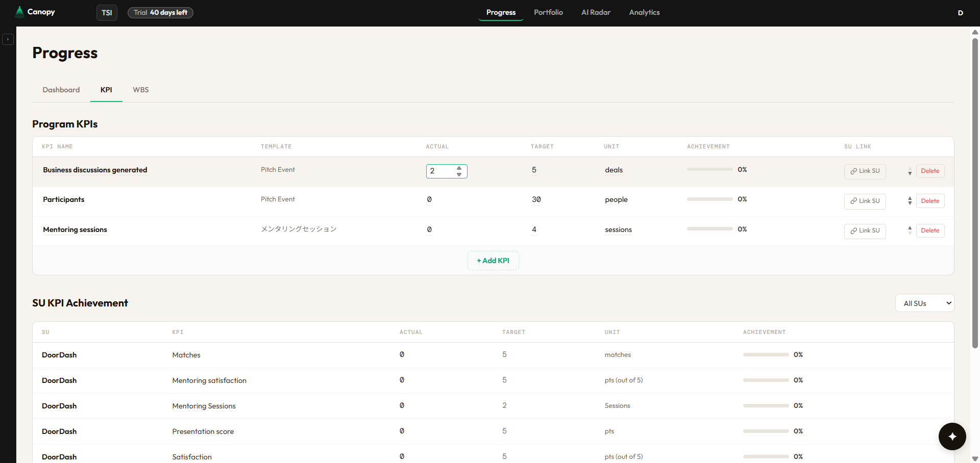This screenshot has width=980, height=463.
Task: Link SU for Business discussions generated
Action: click(x=865, y=171)
